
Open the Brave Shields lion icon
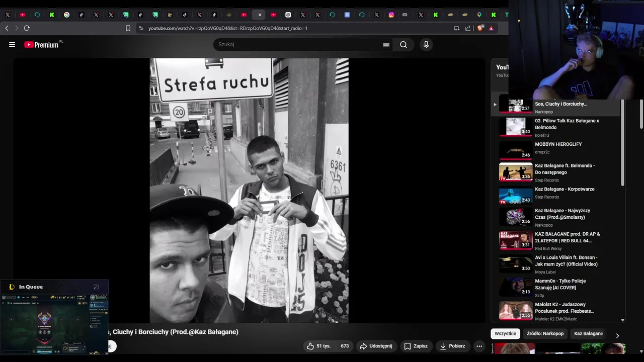pos(480,28)
